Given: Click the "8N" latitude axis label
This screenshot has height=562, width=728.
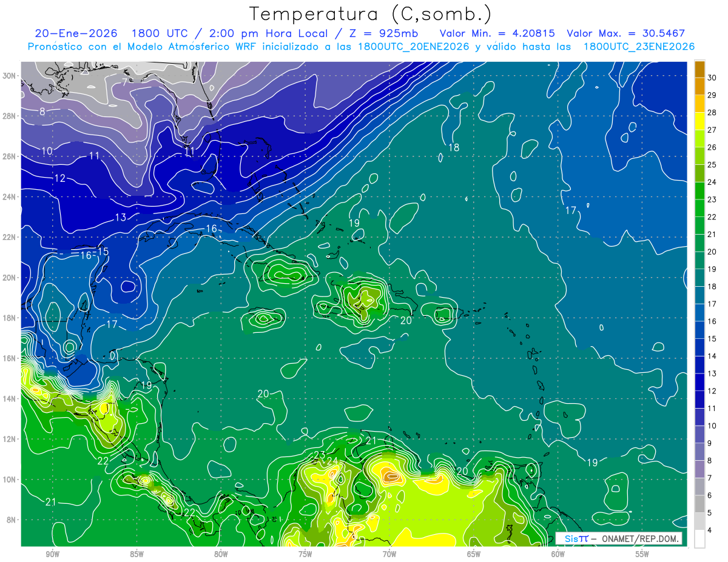Looking at the screenshot, I should point(12,520).
